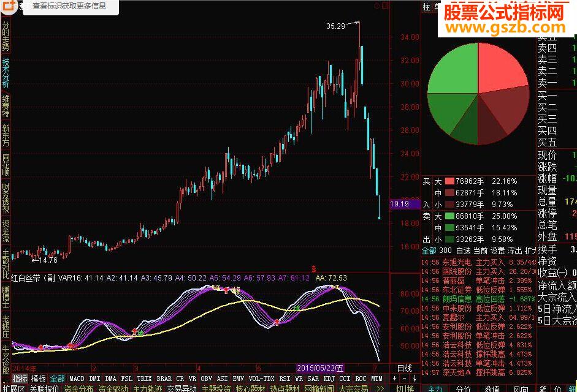Open the 维赛特 sidebar tab
577x392 pixels.
(x=6, y=106)
